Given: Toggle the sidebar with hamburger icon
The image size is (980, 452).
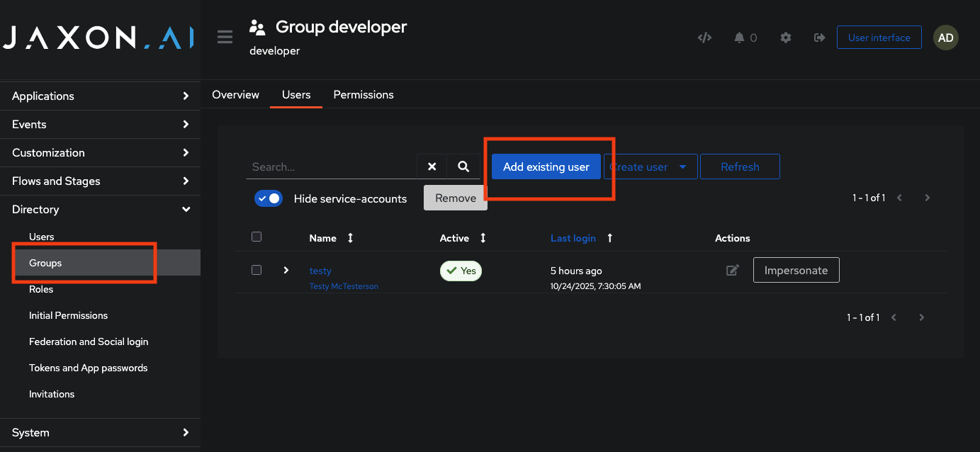Looking at the screenshot, I should (x=225, y=37).
